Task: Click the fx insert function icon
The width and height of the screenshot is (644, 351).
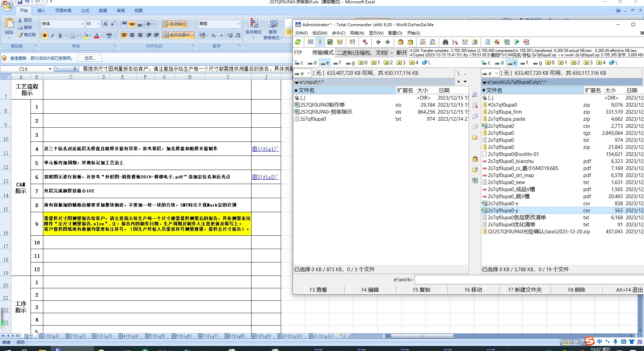Action: pos(75,69)
